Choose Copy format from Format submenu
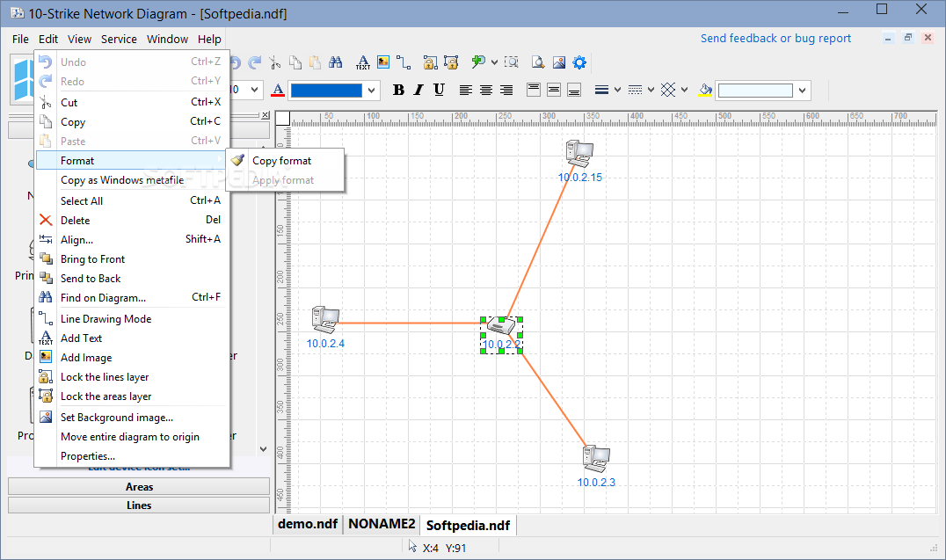The image size is (946, 560). click(285, 161)
